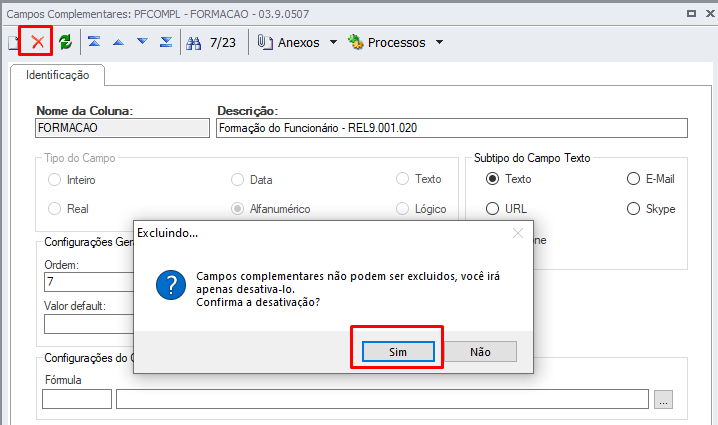The image size is (718, 425).
Task: Select the E-Mail subtype radio button
Action: point(633,179)
